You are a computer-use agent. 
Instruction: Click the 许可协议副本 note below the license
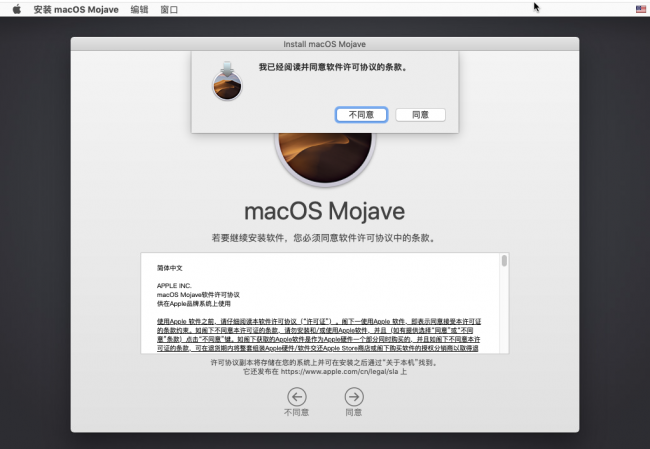324,363
